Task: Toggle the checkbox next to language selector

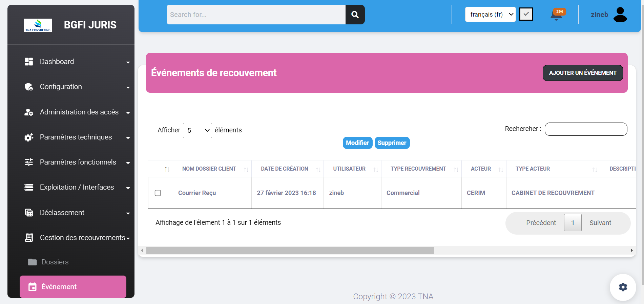Action: [x=526, y=14]
